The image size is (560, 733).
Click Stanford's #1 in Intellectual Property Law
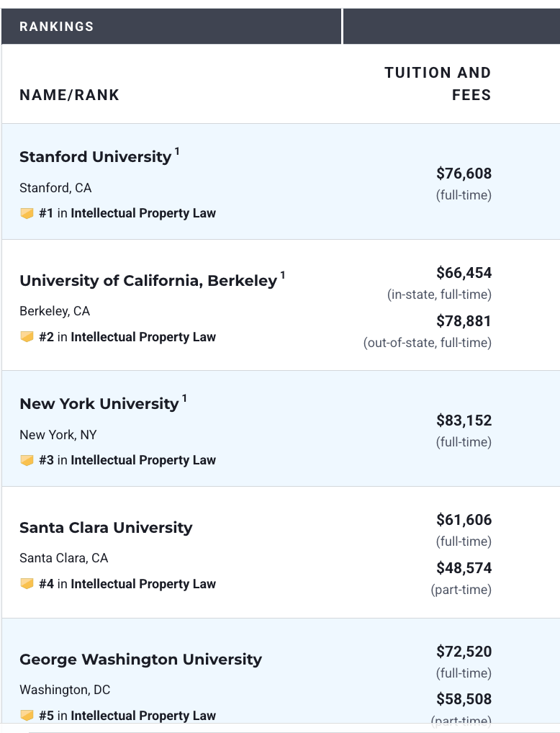click(127, 213)
